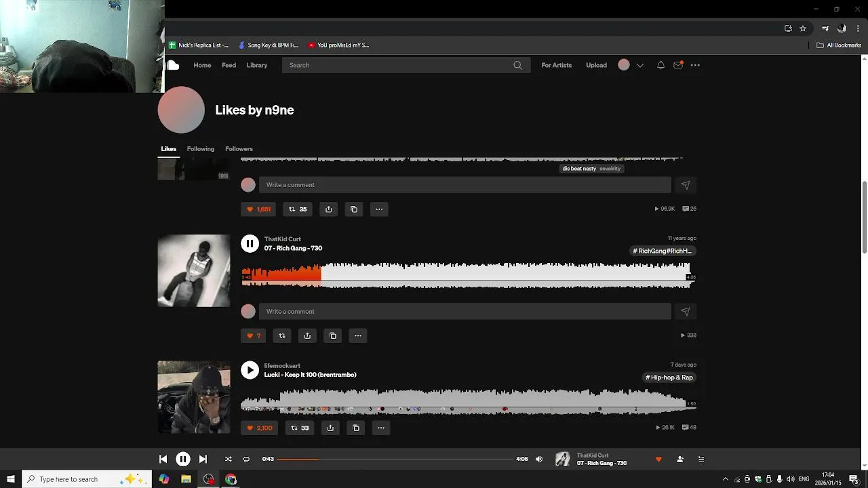Image resolution: width=868 pixels, height=488 pixels.
Task: Click the search magnifier icon
Action: tap(518, 65)
